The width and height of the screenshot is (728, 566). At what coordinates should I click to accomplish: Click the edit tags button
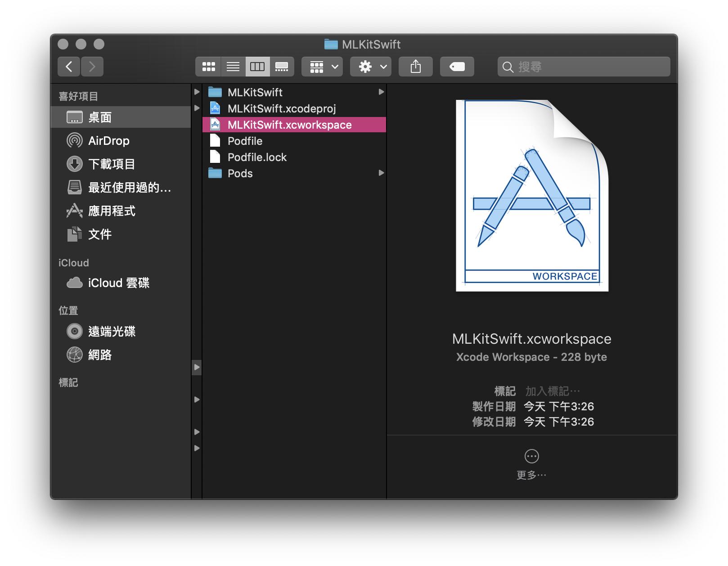pyautogui.click(x=457, y=67)
